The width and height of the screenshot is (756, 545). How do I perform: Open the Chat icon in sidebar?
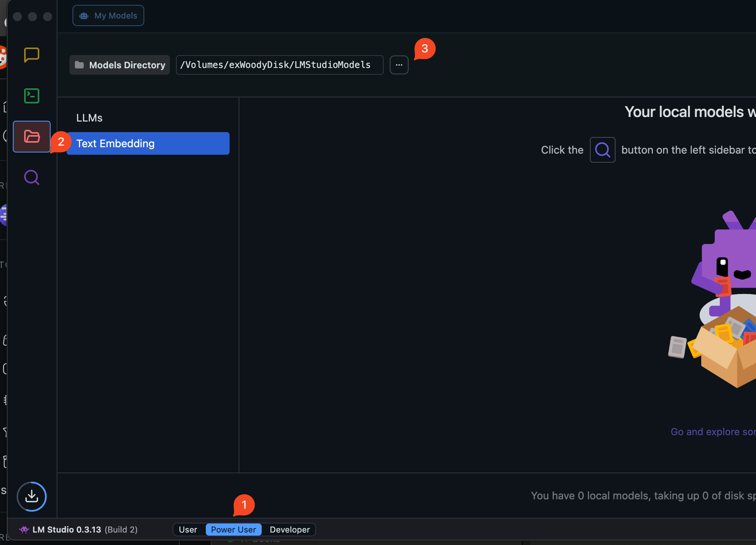point(32,55)
